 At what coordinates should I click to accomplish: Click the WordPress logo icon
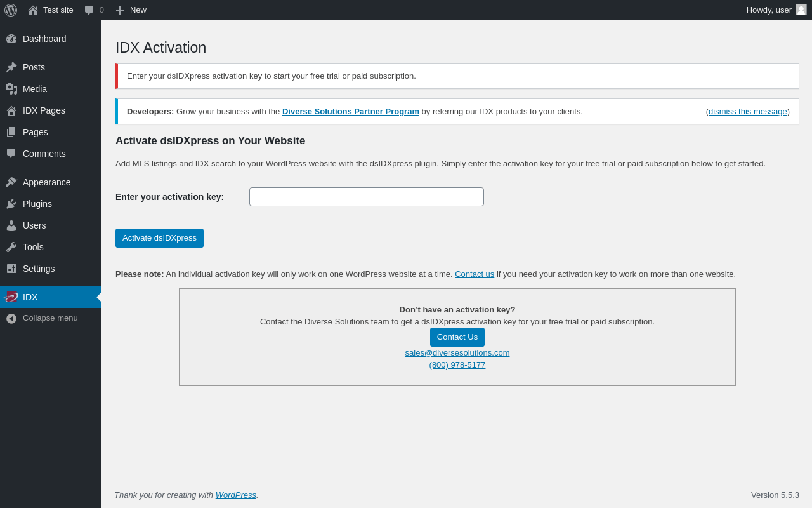click(11, 10)
